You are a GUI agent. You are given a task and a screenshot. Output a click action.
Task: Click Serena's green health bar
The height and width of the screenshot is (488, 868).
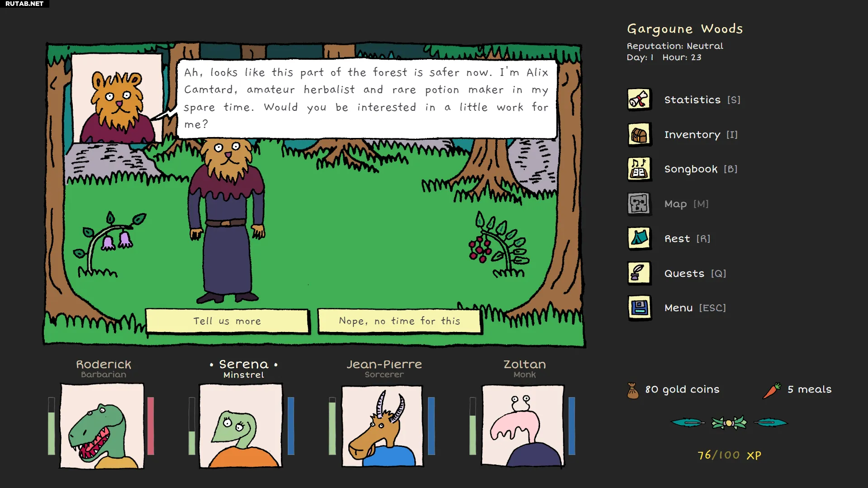192,426
